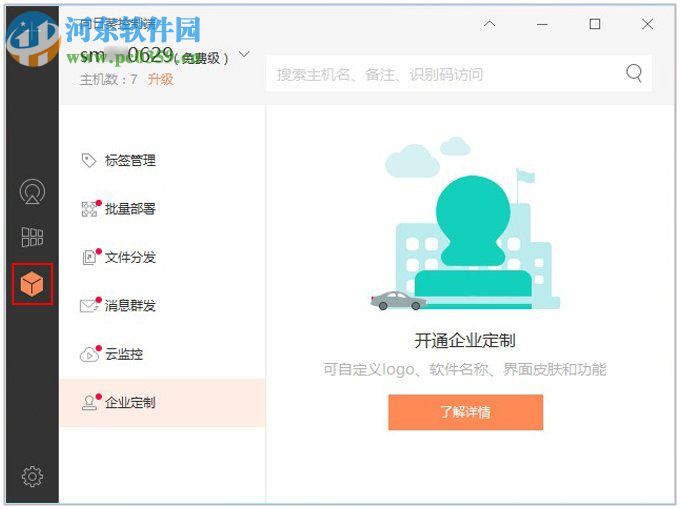Minimize the window
Image resolution: width=680 pixels, height=509 pixels.
pos(542,24)
